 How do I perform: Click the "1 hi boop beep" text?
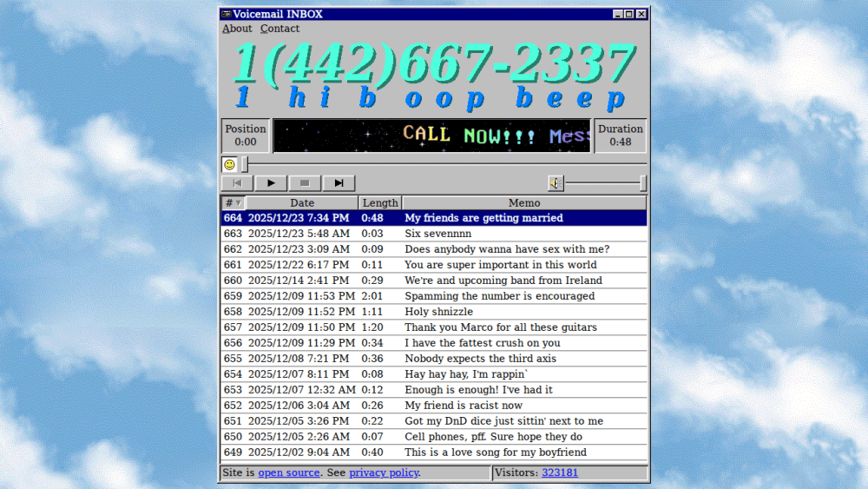coord(431,98)
